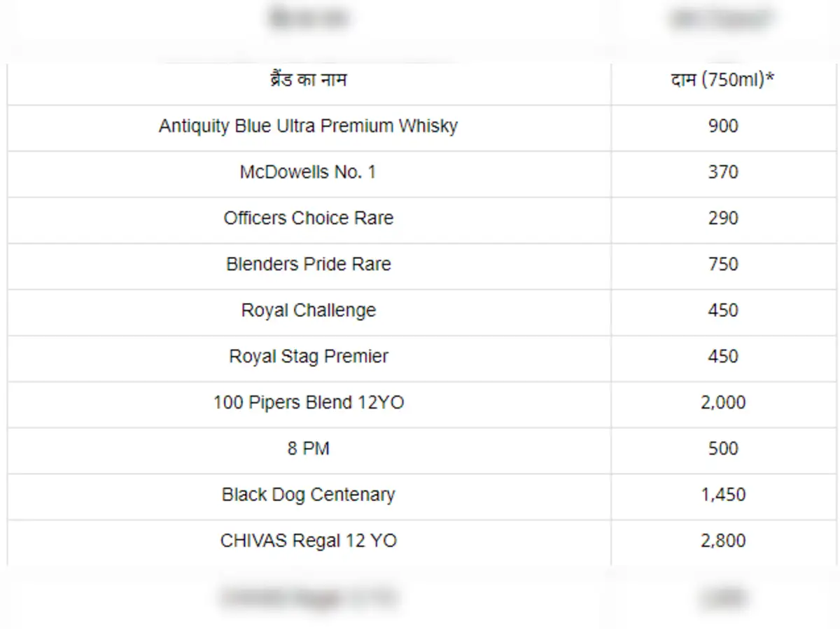Select Antiquity Blue Ultra Premium Whisky cell
Screen dimensions: 840x629
click(x=308, y=126)
